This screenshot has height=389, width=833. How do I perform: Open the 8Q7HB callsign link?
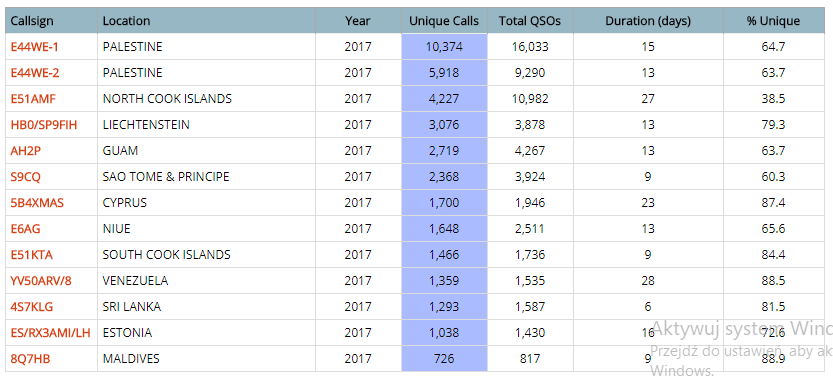[30, 359]
